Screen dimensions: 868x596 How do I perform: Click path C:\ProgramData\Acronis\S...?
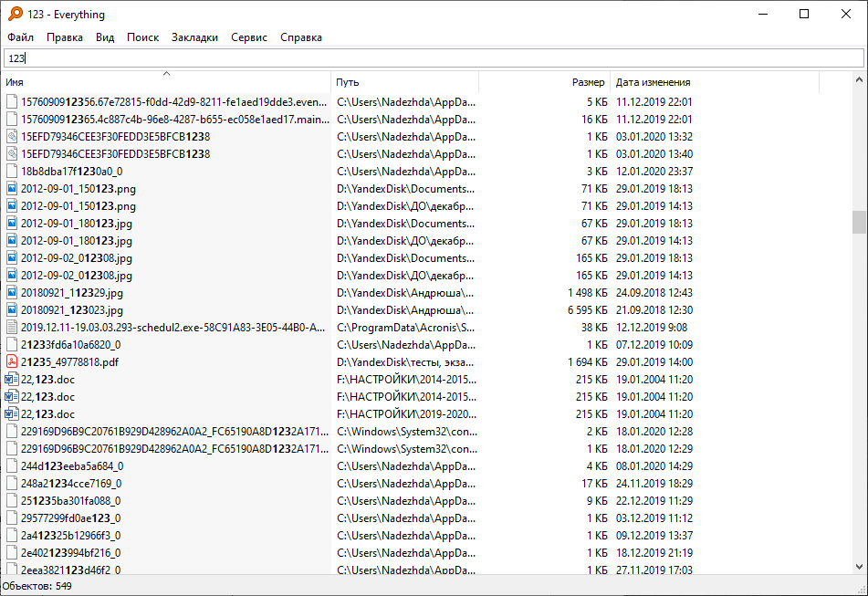(x=406, y=327)
